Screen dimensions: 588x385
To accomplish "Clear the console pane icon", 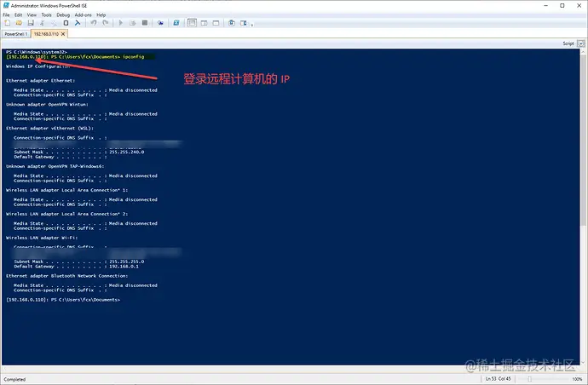I will (x=78, y=23).
